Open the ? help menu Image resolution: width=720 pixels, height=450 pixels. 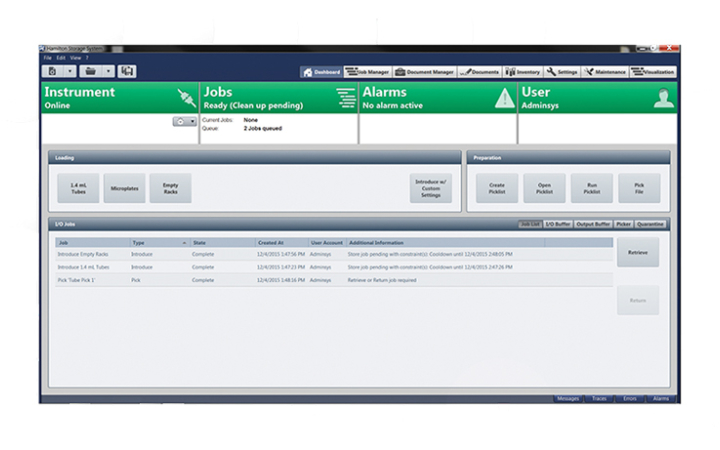tap(87, 58)
